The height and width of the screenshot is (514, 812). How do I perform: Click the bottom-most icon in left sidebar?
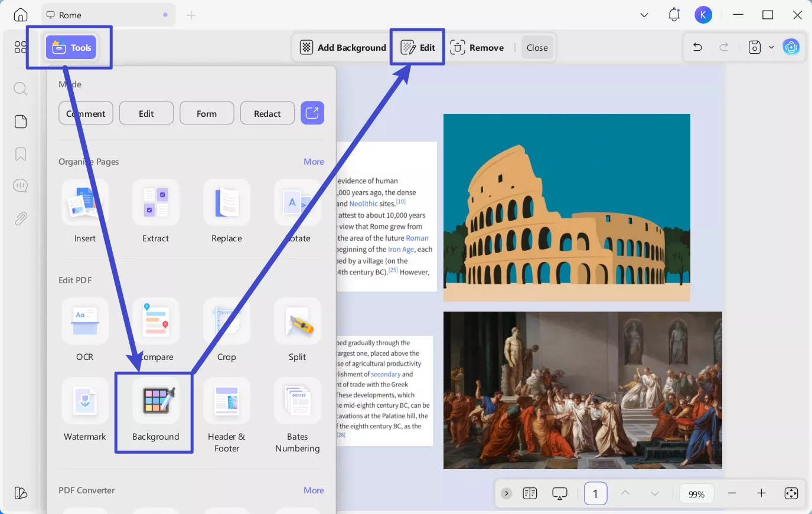click(x=21, y=493)
